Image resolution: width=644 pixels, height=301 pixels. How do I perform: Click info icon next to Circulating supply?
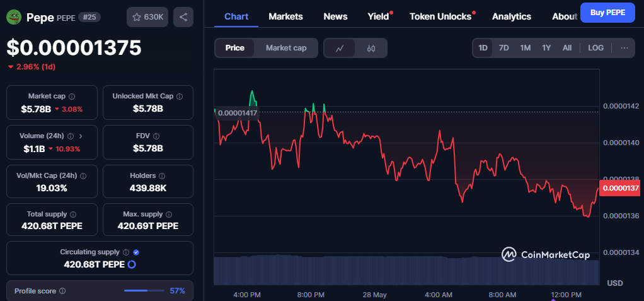(126, 252)
